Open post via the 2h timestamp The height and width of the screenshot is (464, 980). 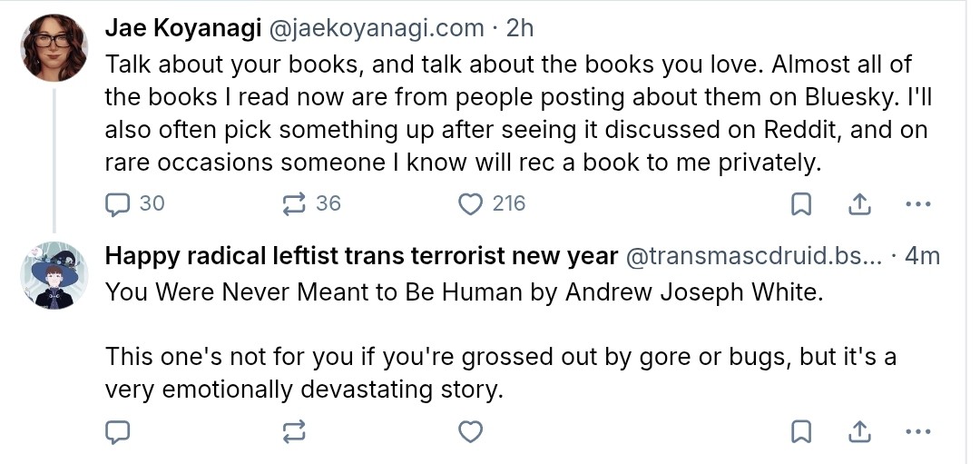tap(519, 28)
